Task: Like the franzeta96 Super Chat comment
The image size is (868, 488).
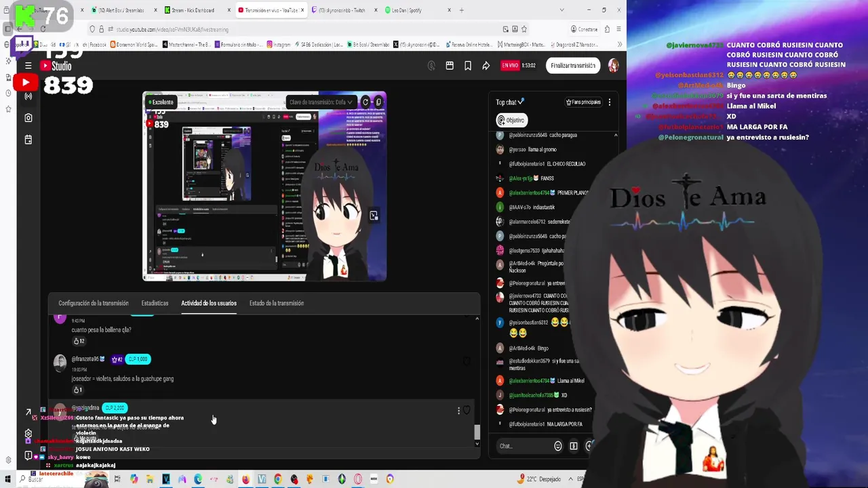Action: (x=78, y=390)
